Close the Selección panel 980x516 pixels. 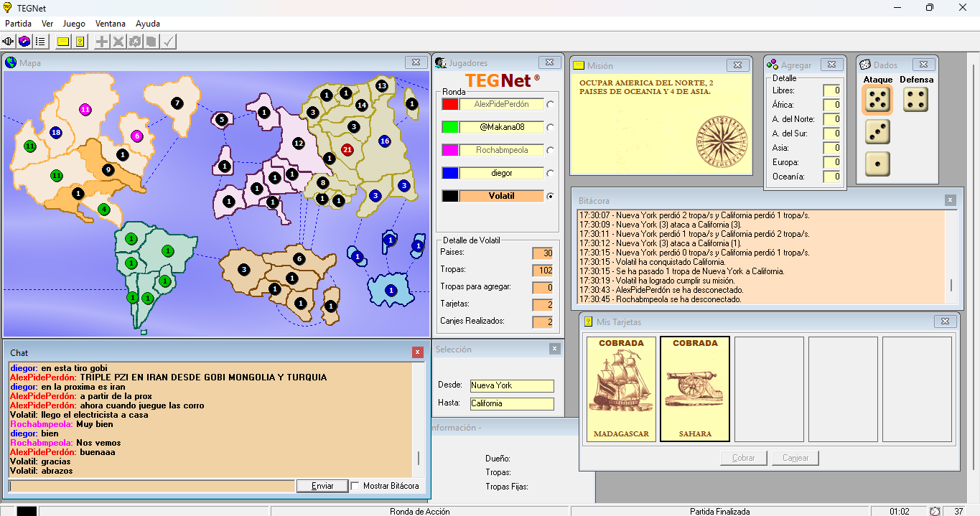point(554,349)
